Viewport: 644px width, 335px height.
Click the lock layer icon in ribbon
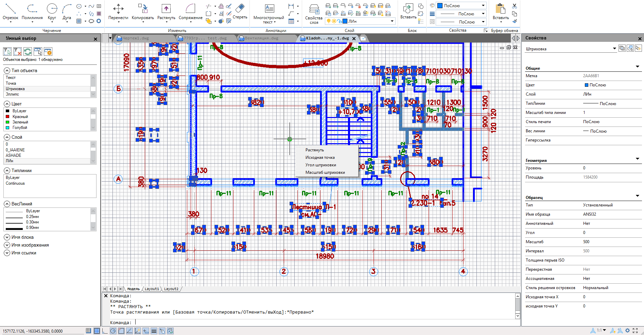click(x=358, y=6)
